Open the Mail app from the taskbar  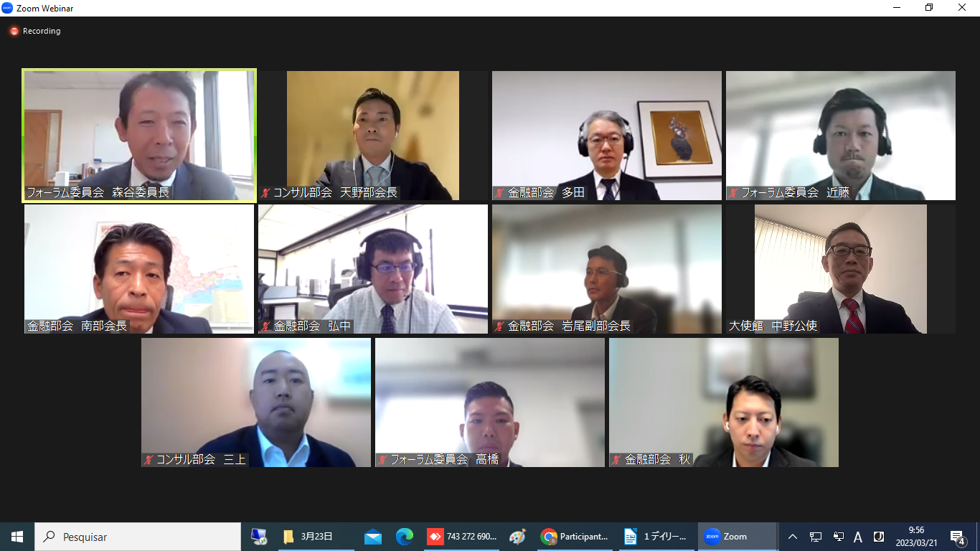coord(372,537)
